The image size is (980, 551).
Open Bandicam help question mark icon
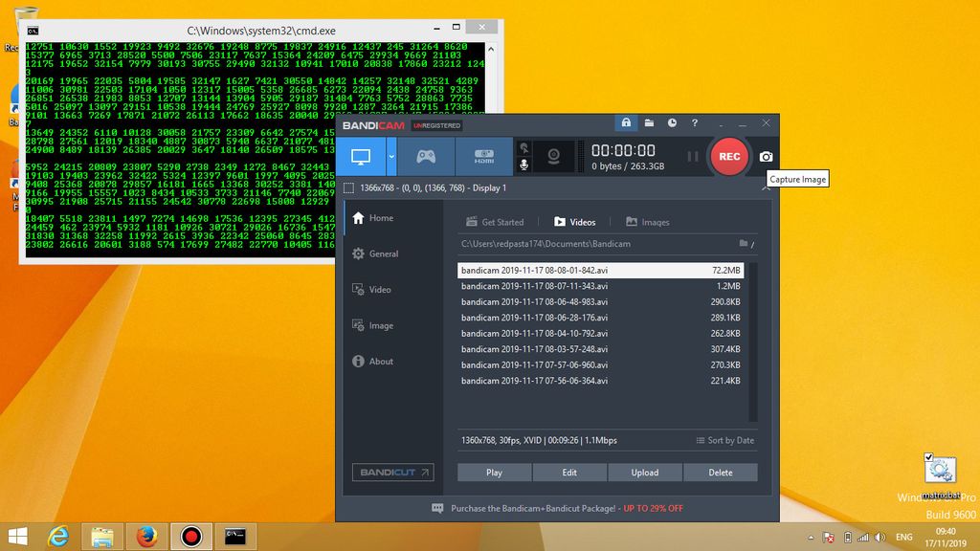pos(695,123)
